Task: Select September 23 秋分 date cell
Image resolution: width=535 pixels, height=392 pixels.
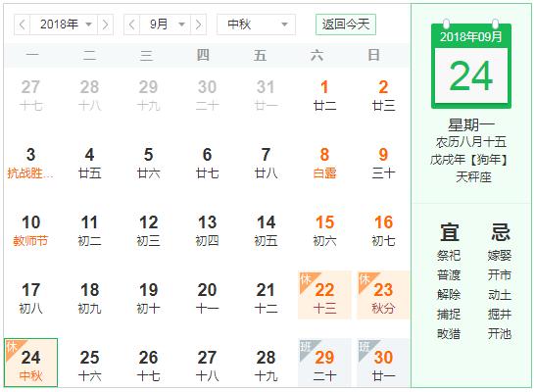Action: pos(383,295)
